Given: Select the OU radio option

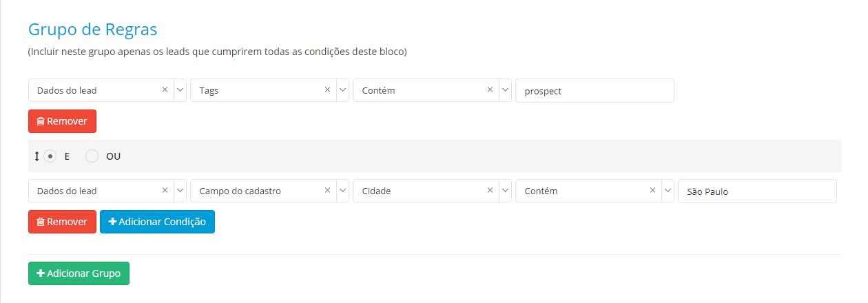Looking at the screenshot, I should point(92,156).
